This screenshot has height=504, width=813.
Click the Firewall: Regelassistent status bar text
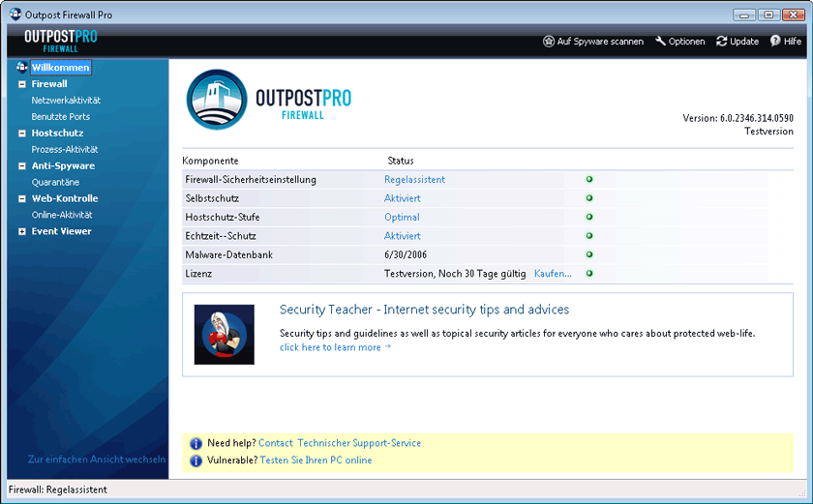57,489
